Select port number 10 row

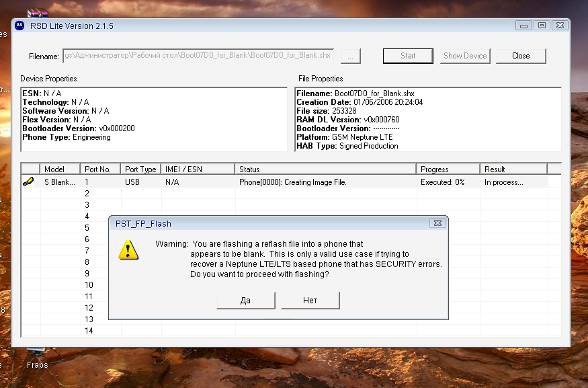point(89,285)
